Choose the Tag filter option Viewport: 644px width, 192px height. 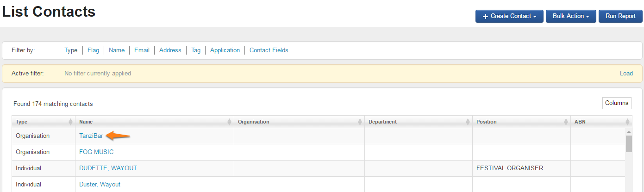[196, 50]
